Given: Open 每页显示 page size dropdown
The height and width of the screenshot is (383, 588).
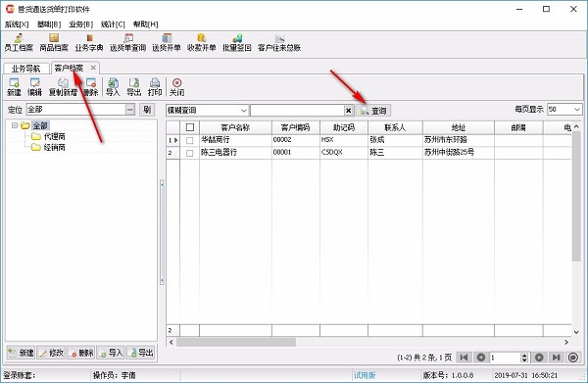Looking at the screenshot, I should (577, 109).
